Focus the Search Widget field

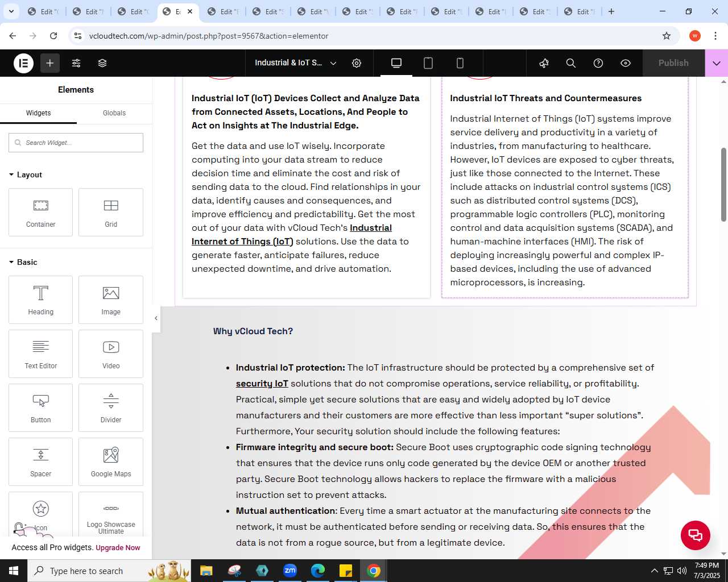pyautogui.click(x=76, y=143)
